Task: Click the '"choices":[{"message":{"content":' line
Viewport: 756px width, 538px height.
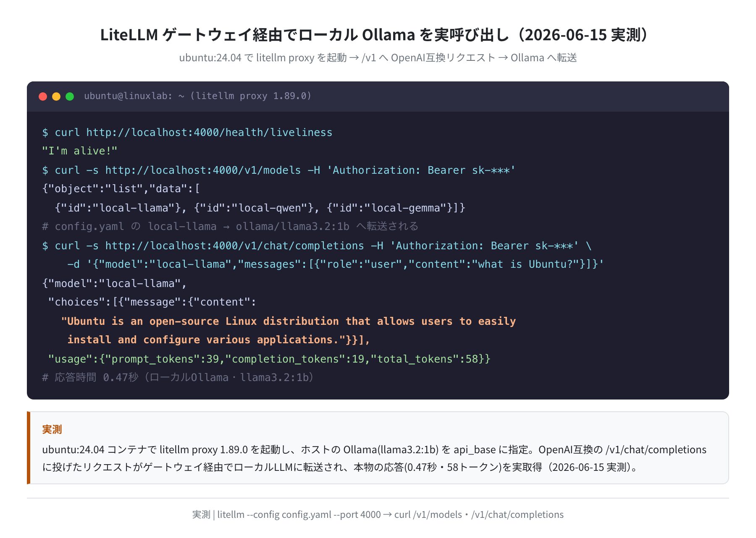Action: click(x=152, y=302)
